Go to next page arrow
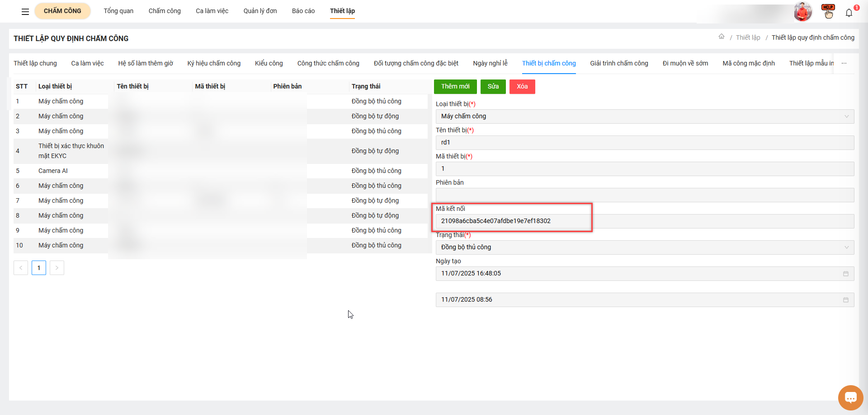Image resolution: width=868 pixels, height=415 pixels. pyautogui.click(x=57, y=268)
